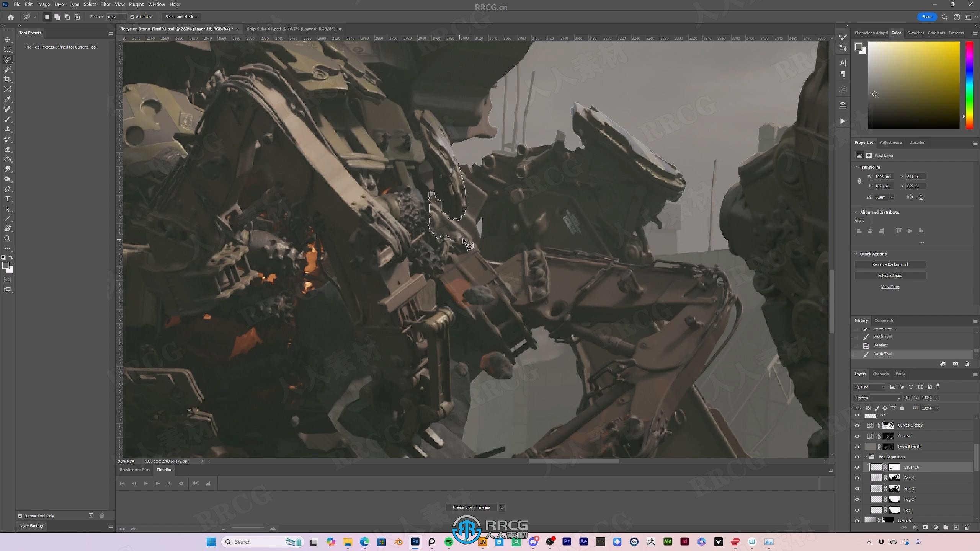Choose Subtract from selection mode icon
980x551 pixels.
67,17
